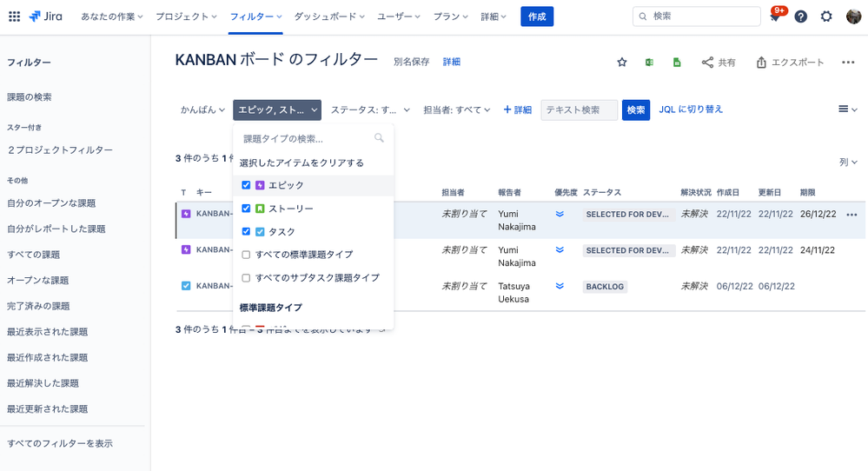868x471 pixels.
Task: Switch the view layout list icon
Action: tap(847, 109)
